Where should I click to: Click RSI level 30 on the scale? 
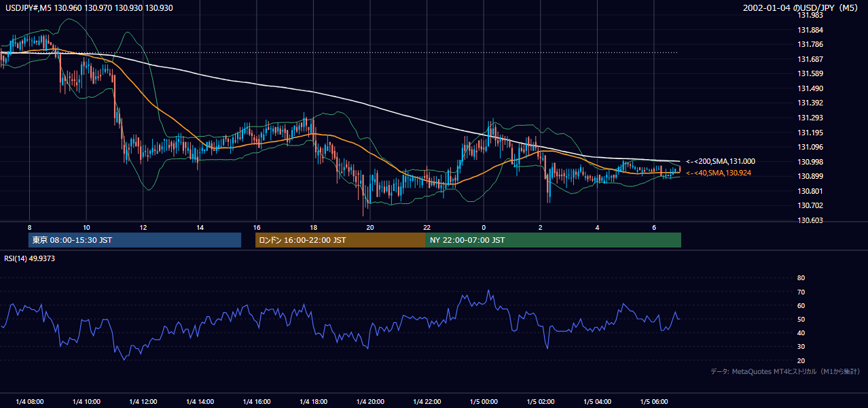[x=801, y=347]
